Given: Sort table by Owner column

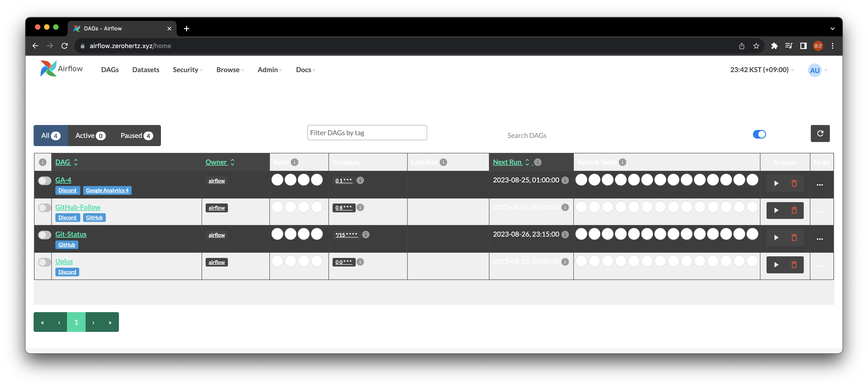Looking at the screenshot, I should pyautogui.click(x=220, y=162).
